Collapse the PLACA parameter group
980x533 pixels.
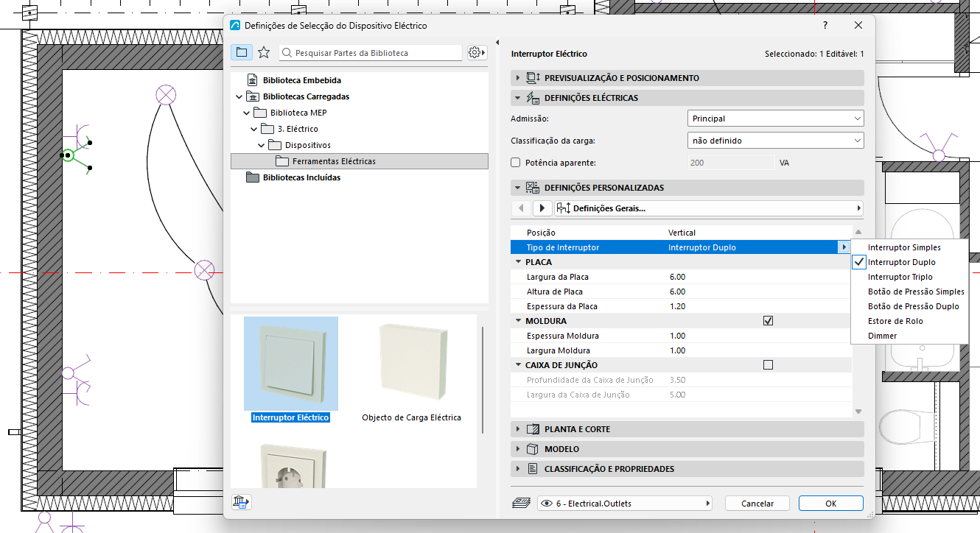pos(518,262)
